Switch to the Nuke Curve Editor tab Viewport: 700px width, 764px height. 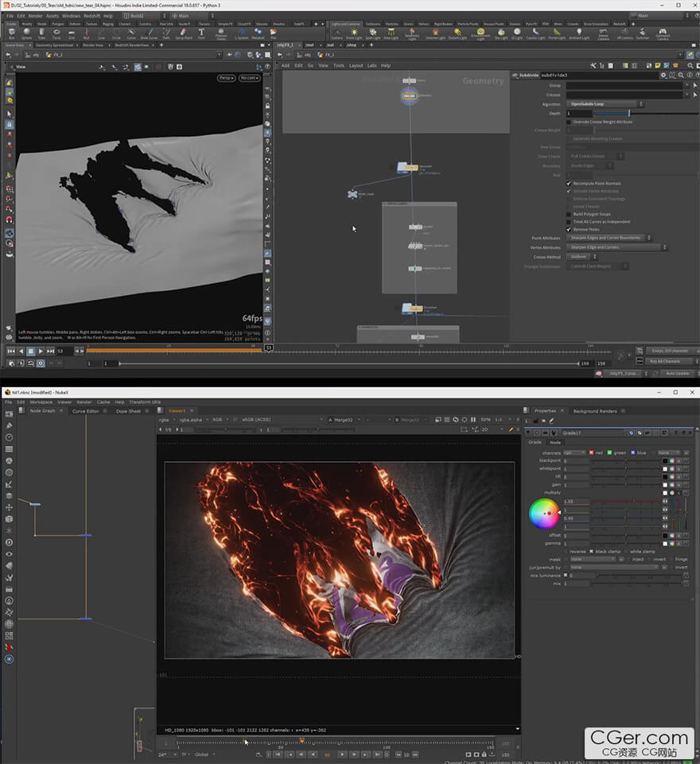[x=86, y=411]
